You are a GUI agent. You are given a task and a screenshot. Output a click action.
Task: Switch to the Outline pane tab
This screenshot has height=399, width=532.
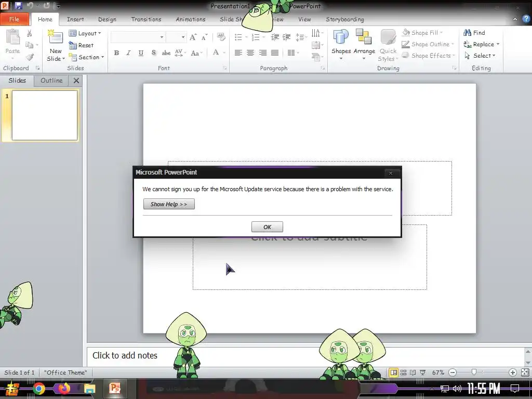(x=51, y=81)
